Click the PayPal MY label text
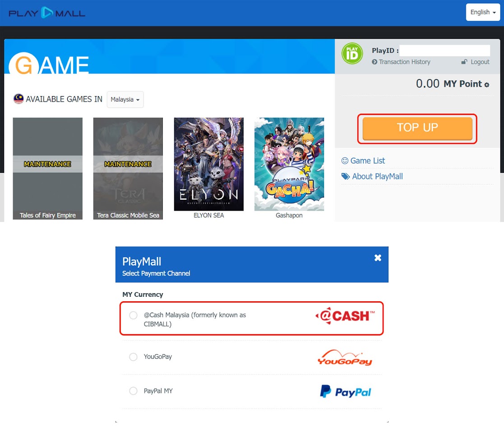The width and height of the screenshot is (504, 437). point(158,391)
